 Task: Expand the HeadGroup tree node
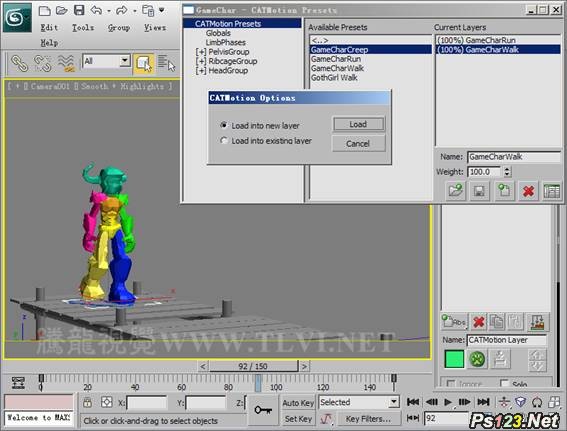[x=201, y=71]
